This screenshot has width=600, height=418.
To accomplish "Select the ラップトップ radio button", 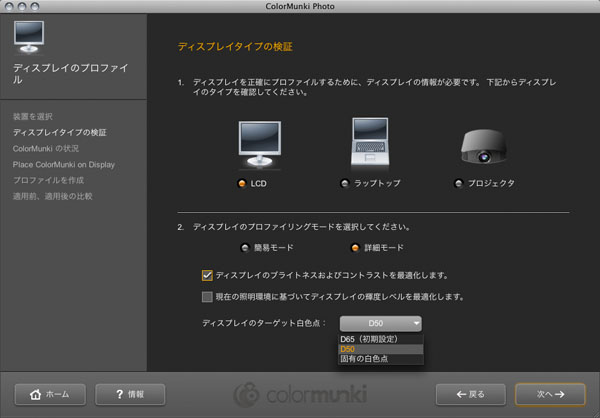I will click(346, 184).
